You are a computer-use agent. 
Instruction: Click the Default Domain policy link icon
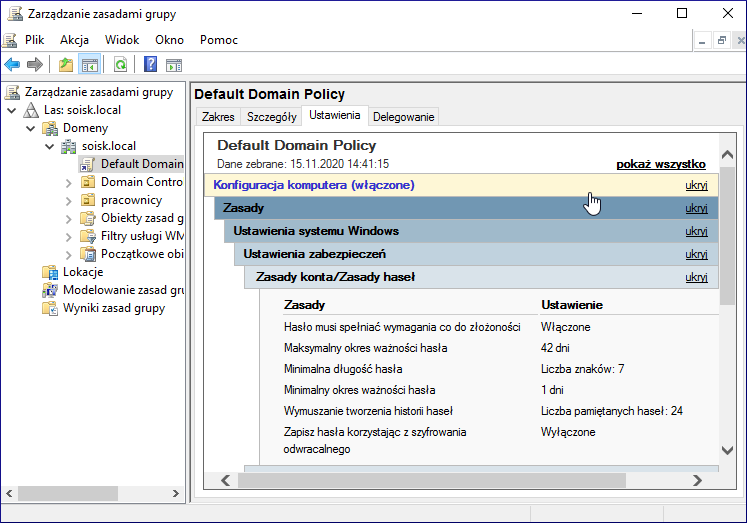(87, 164)
